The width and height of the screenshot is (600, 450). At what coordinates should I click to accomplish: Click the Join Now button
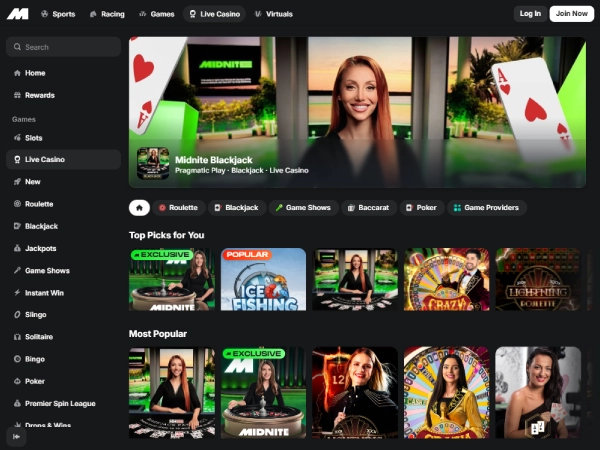point(572,14)
